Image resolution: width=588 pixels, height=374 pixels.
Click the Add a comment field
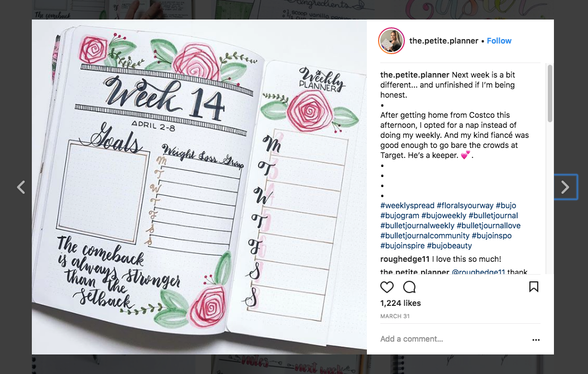[x=455, y=339]
